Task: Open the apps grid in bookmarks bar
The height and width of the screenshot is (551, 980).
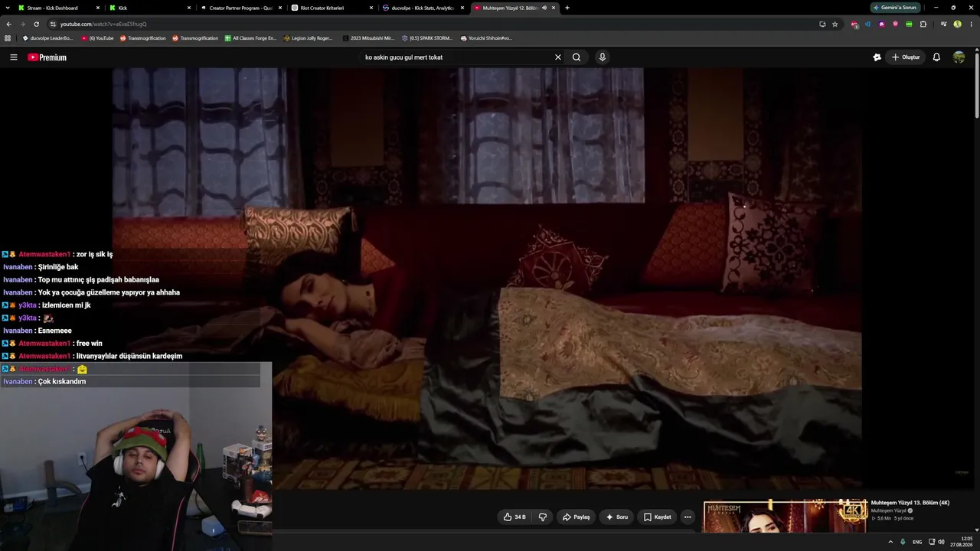Action: tap(8, 38)
